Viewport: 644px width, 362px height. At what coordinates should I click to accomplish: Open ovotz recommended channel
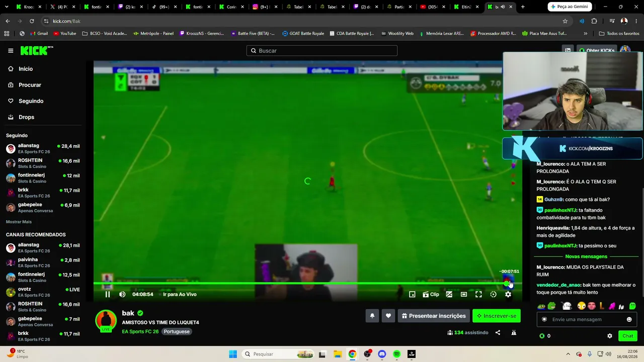[43, 292]
